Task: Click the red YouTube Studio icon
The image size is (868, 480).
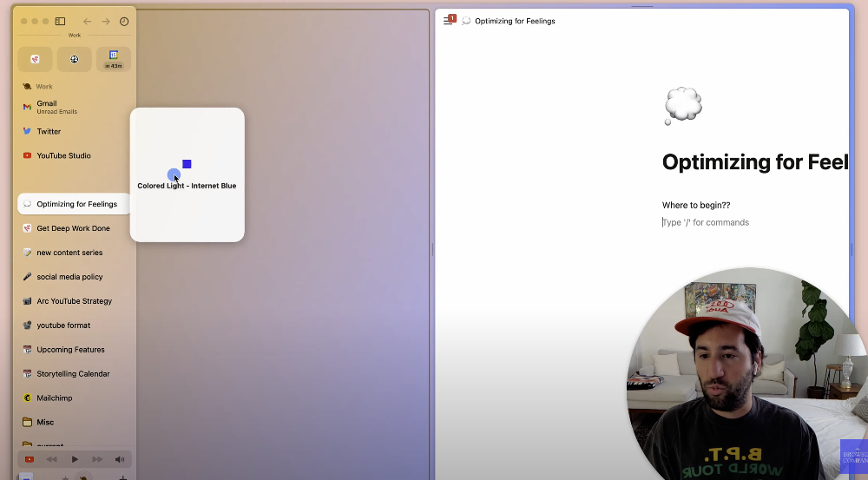Action: point(27,155)
